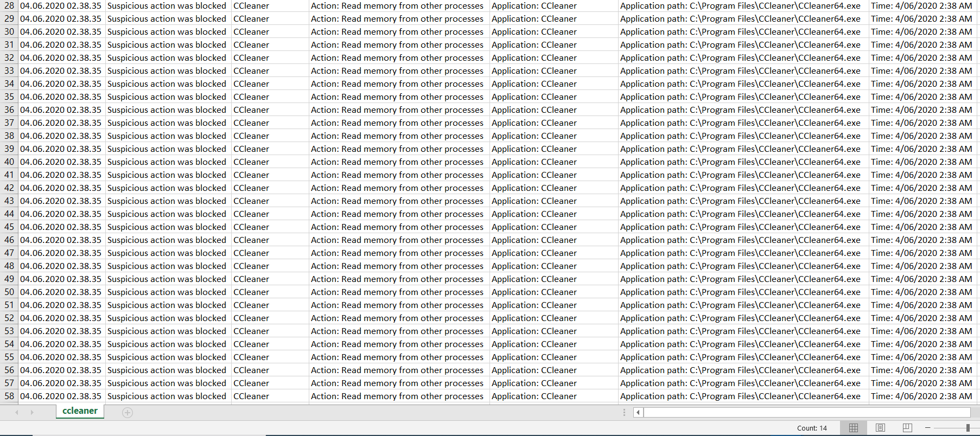Screen dimensions: 980x436
Task: Click the CCleaner name cell in row 38
Action: pyautogui.click(x=270, y=136)
